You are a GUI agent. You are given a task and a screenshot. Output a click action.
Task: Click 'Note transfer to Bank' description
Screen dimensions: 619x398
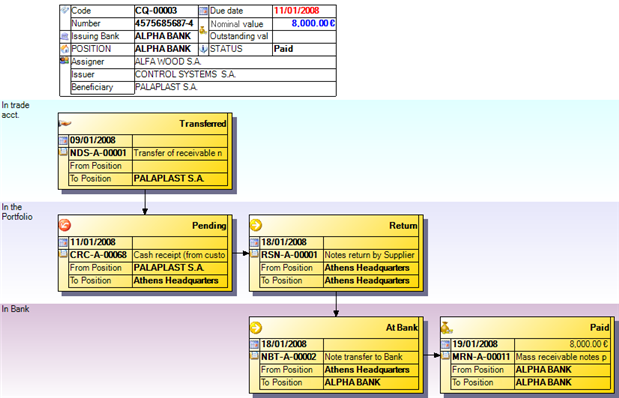click(364, 357)
